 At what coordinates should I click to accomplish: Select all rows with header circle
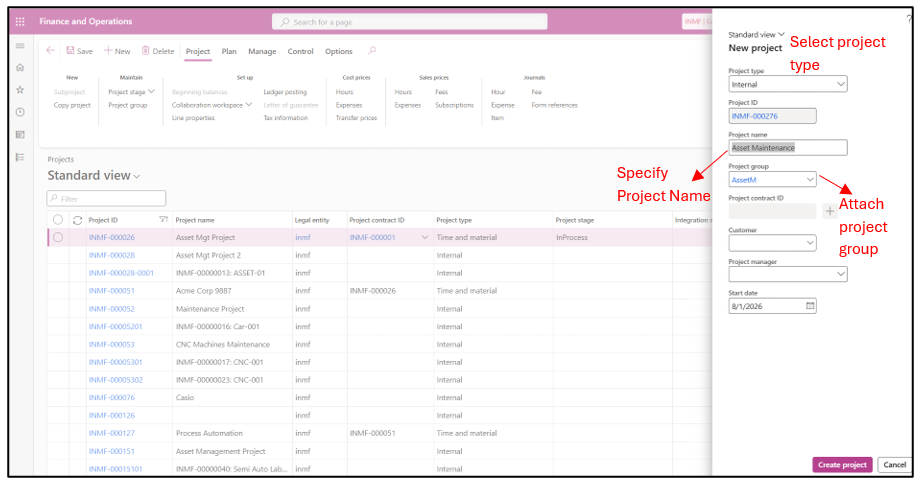tap(58, 220)
